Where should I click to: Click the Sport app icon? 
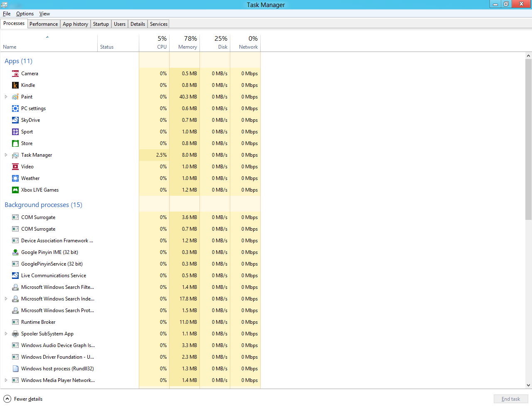pos(15,132)
